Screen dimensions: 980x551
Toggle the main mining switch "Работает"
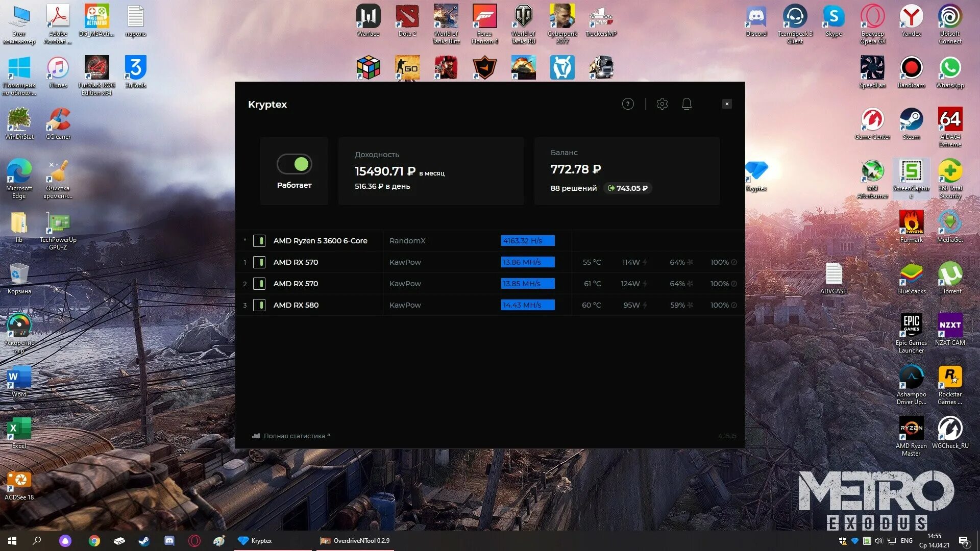[x=295, y=164]
